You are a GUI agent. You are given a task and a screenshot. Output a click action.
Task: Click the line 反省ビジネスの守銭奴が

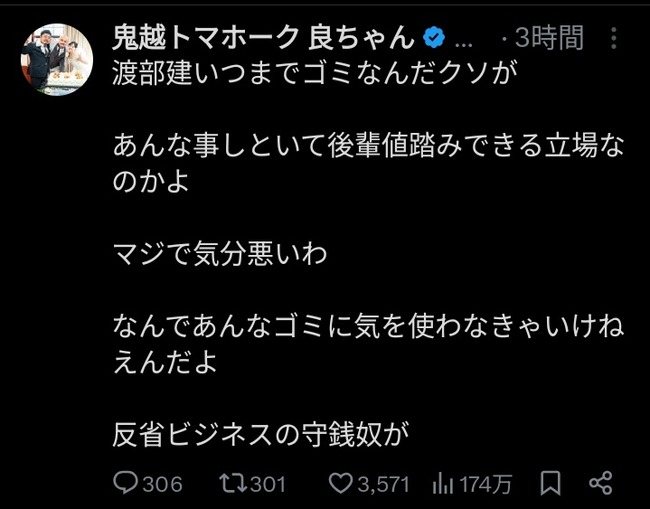point(261,435)
